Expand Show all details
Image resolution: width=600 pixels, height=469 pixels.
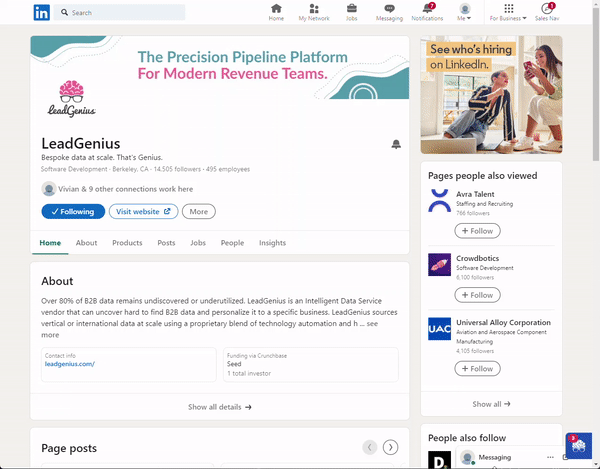pos(220,407)
